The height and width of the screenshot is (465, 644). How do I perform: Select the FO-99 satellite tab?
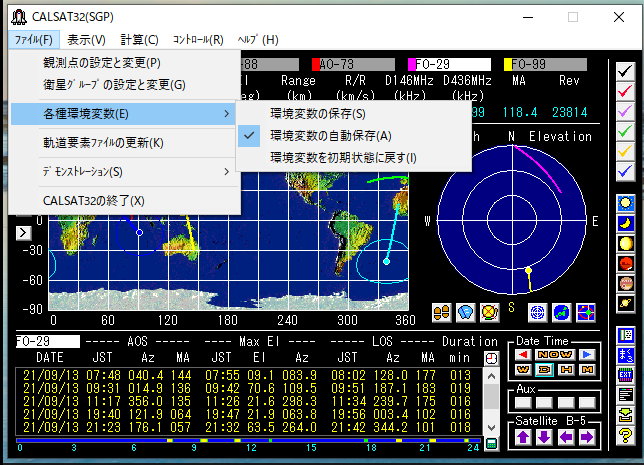click(545, 64)
